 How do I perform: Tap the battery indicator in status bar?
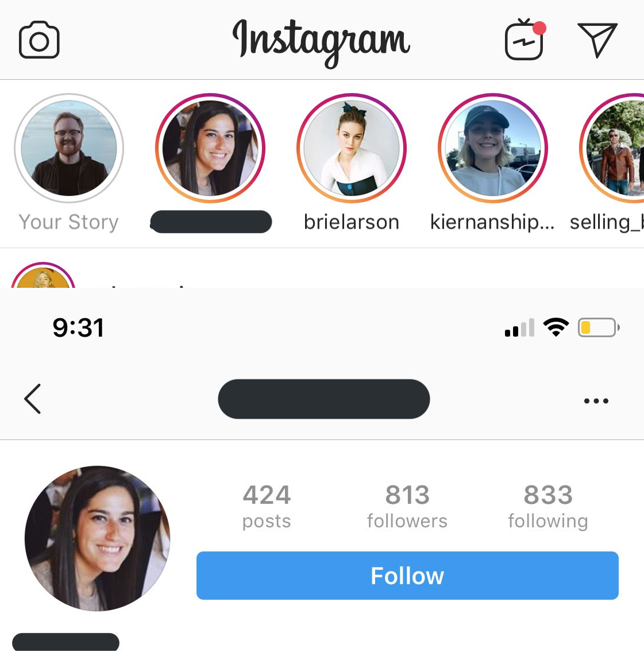tap(599, 327)
